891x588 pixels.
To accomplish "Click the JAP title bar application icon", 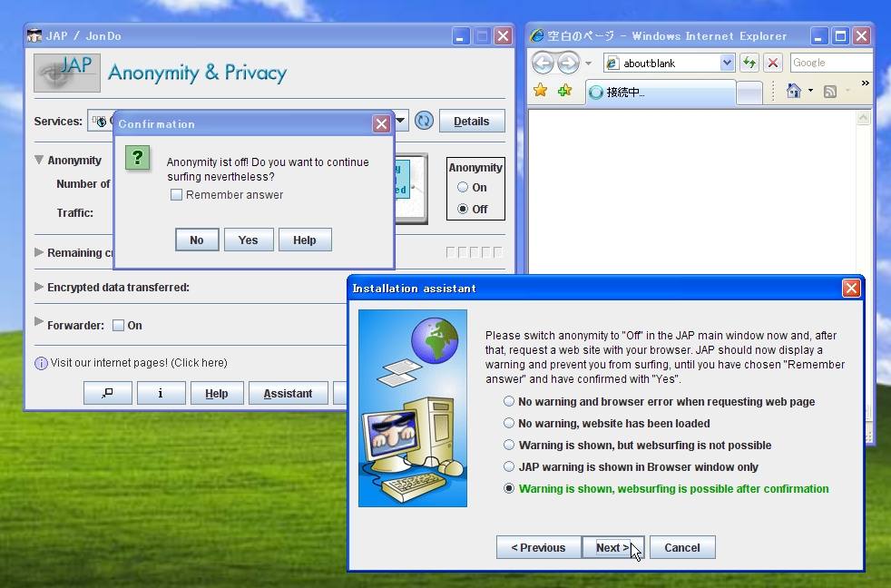I will pyautogui.click(x=34, y=35).
